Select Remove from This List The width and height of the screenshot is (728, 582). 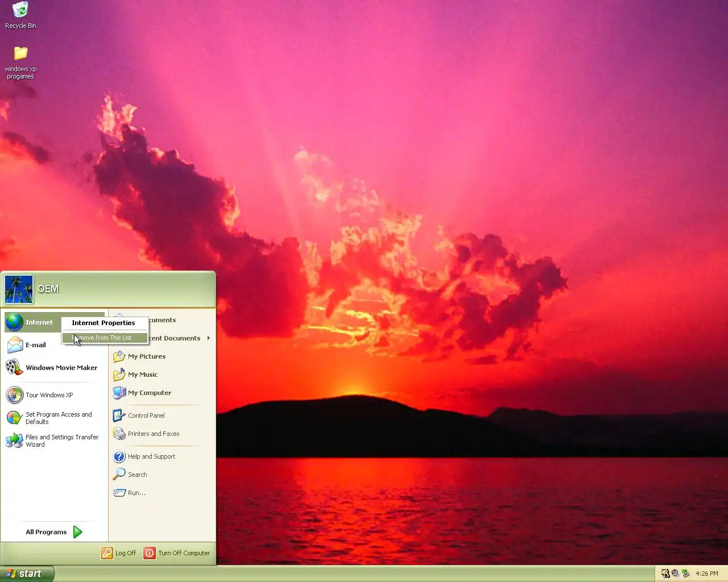click(x=105, y=338)
